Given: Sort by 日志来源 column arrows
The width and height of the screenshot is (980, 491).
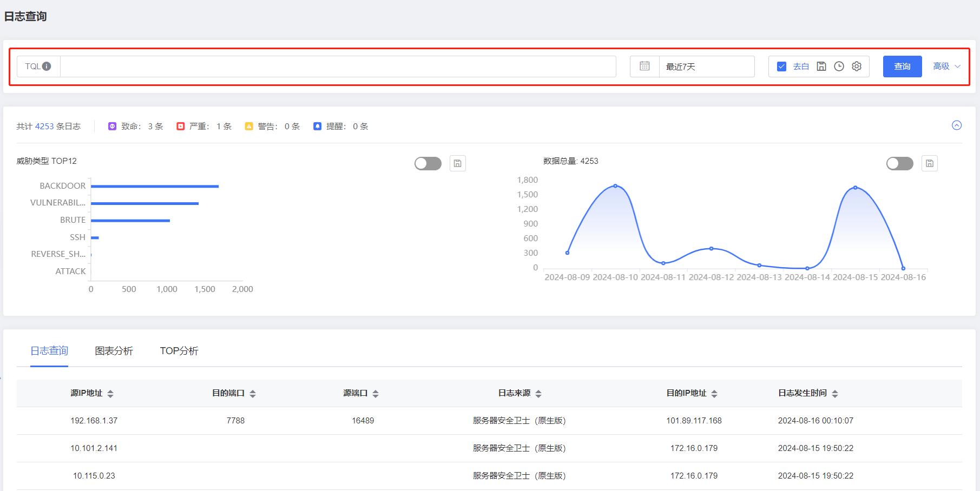Looking at the screenshot, I should 538,394.
